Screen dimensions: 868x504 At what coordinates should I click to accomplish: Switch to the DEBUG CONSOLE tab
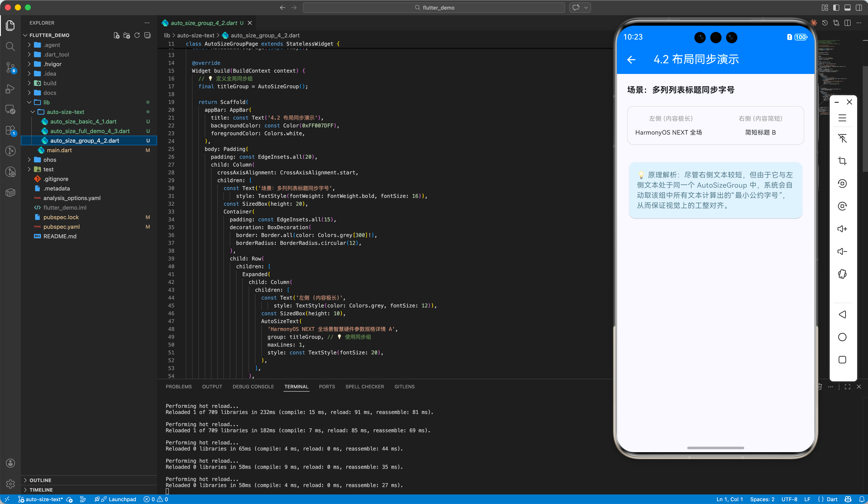click(x=253, y=387)
